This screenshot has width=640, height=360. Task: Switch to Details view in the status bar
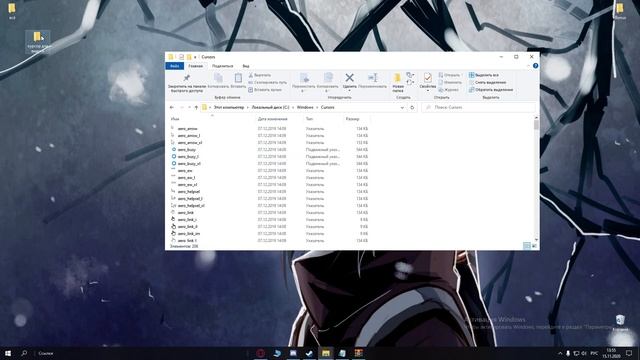[527, 246]
